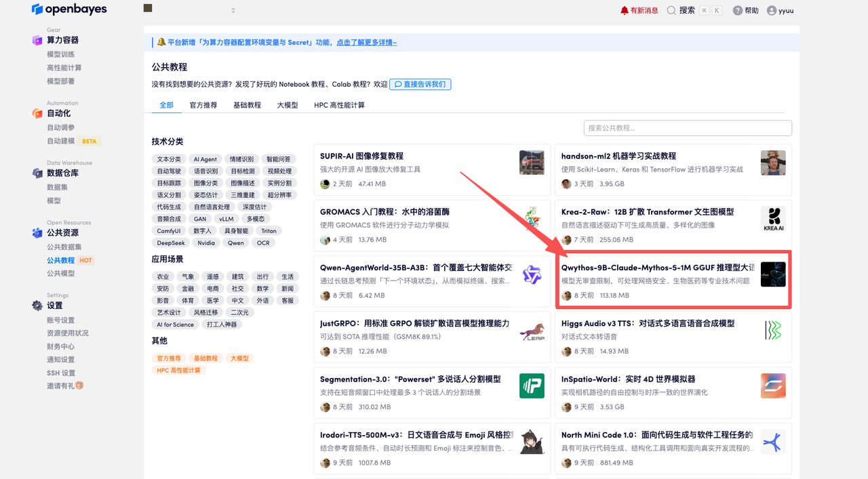Screen dimensions: 868x479
Task: Open 公共模型 in sidebar
Action: coord(61,273)
